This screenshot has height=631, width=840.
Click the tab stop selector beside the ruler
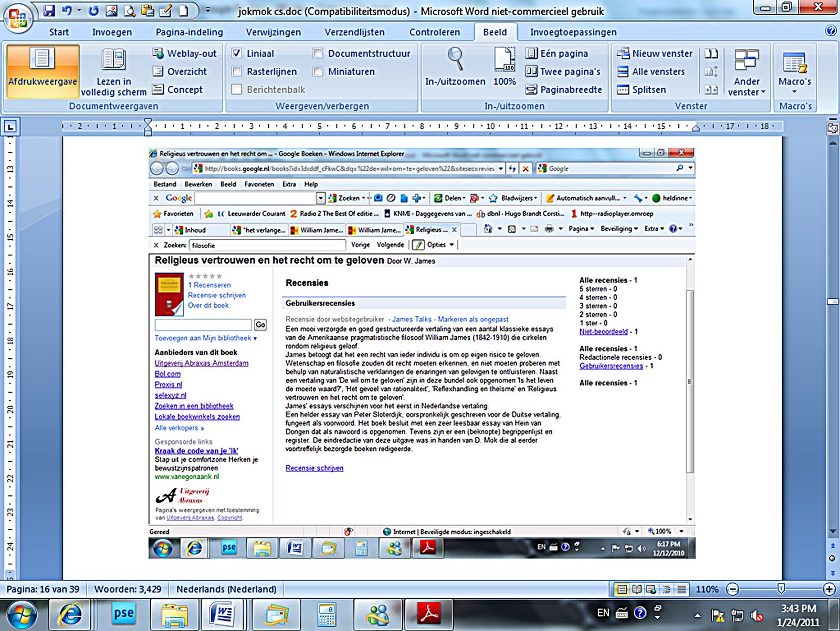[x=10, y=126]
